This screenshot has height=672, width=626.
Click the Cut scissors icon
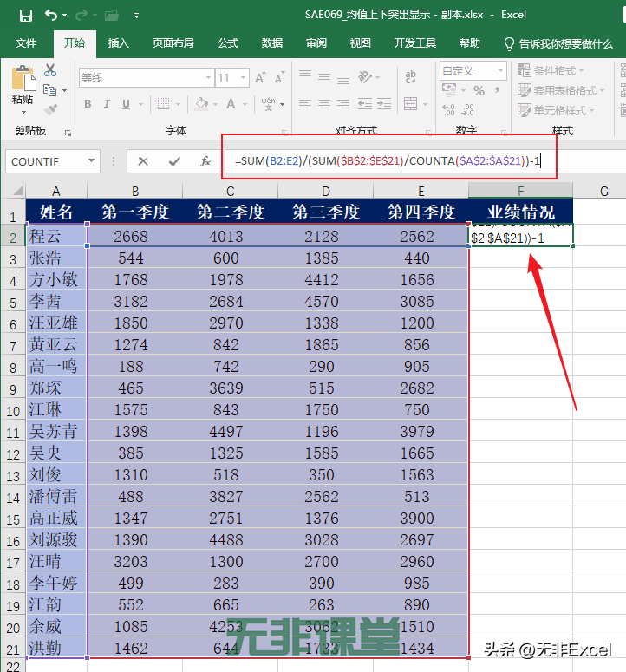50,70
